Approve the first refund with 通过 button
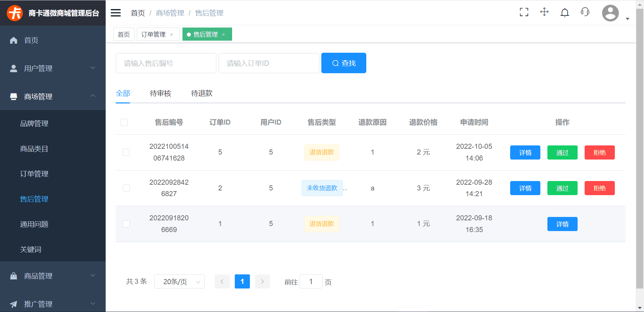Screen dimensions: 644x312 tap(562, 152)
